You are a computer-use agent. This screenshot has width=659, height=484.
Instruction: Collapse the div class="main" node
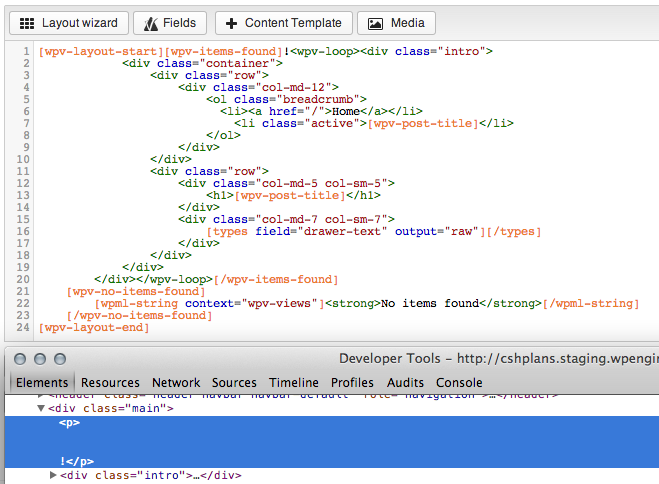click(41, 409)
